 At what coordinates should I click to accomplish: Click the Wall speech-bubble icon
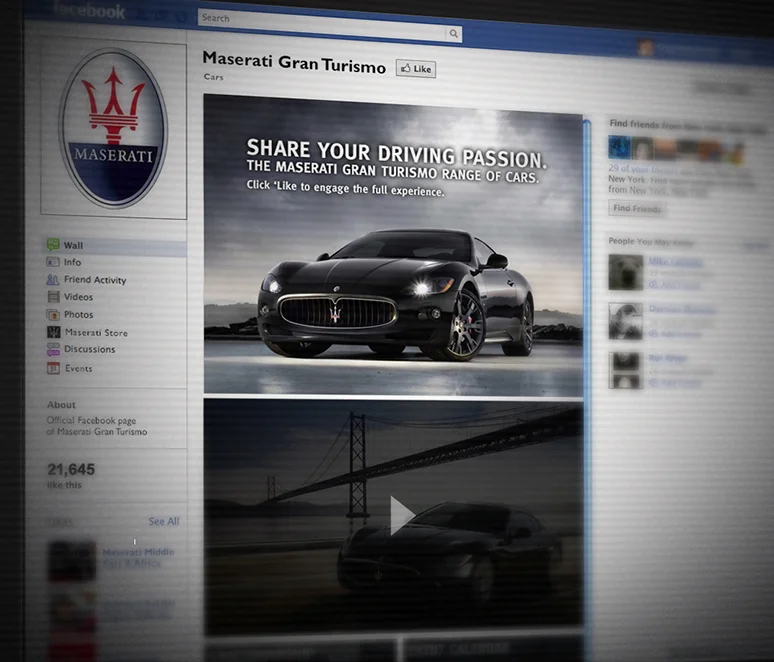click(53, 244)
